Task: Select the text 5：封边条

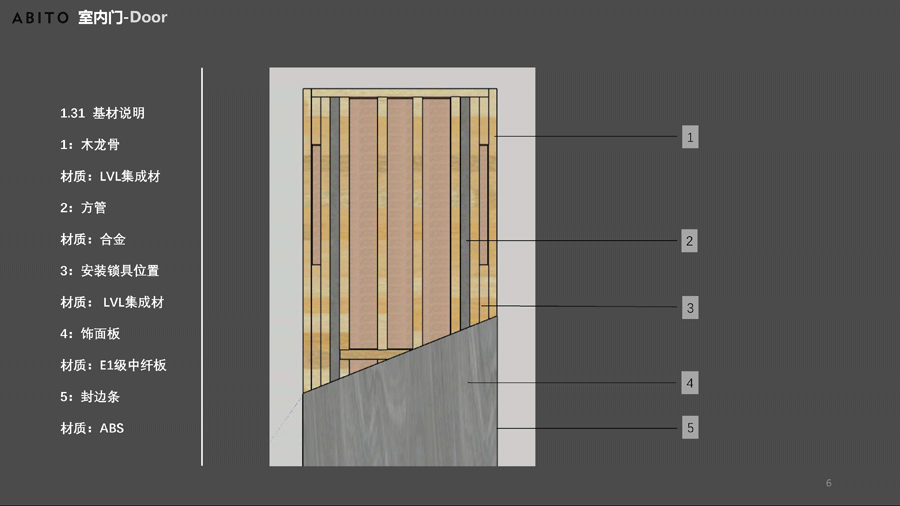Action: pos(90,397)
